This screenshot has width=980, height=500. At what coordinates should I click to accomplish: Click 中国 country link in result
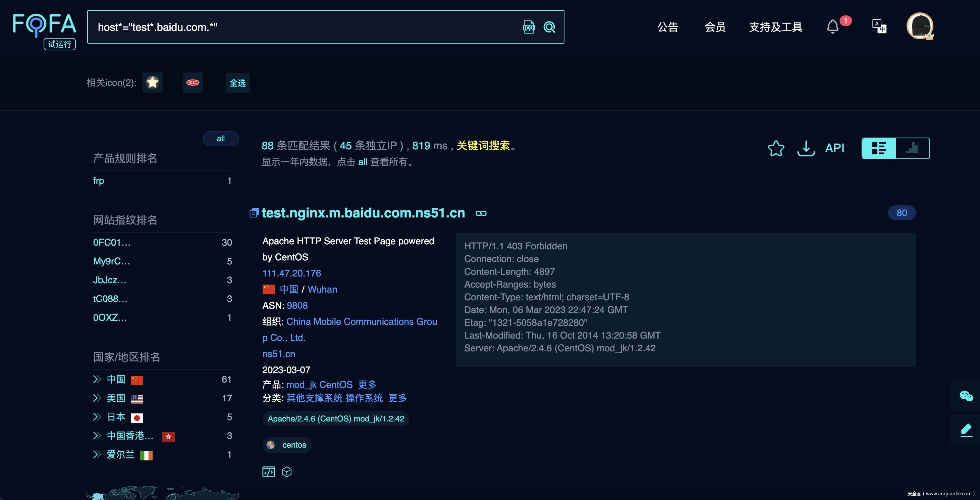(x=289, y=289)
